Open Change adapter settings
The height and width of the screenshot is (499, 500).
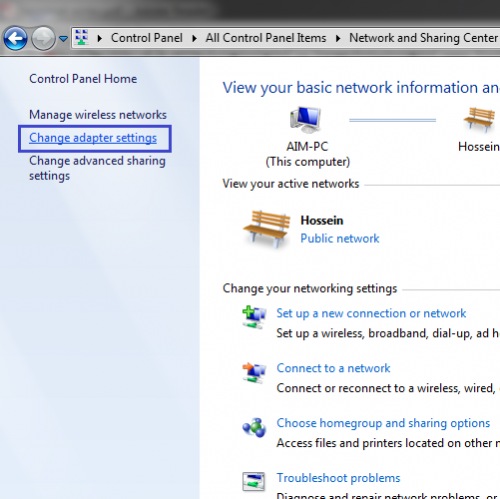pos(93,138)
